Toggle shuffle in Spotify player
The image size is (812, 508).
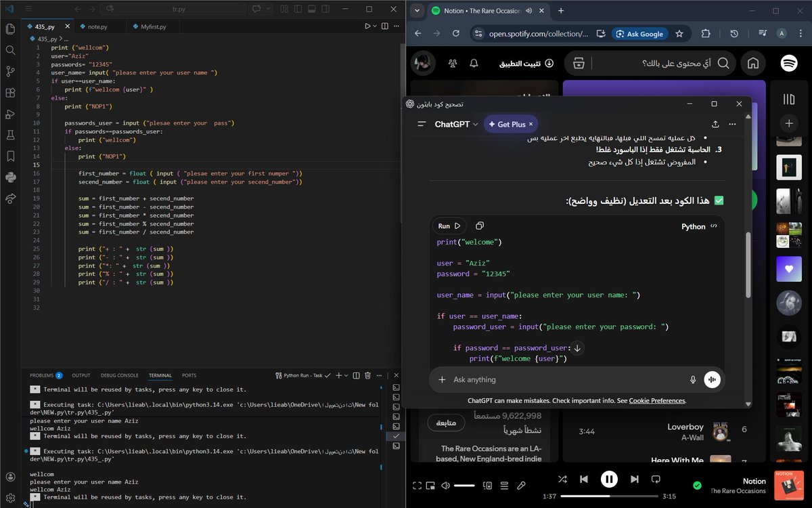pyautogui.click(x=562, y=480)
